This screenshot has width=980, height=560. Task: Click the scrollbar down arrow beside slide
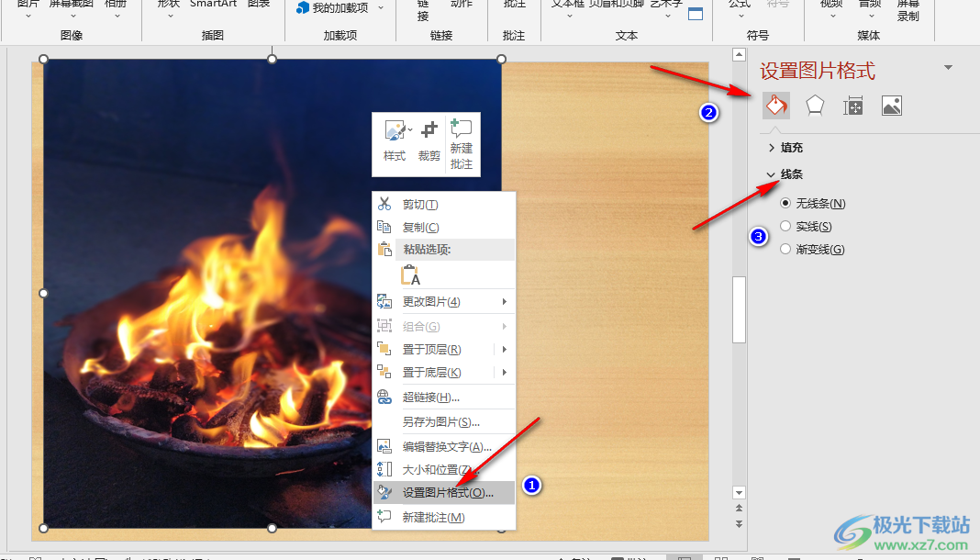tap(739, 492)
